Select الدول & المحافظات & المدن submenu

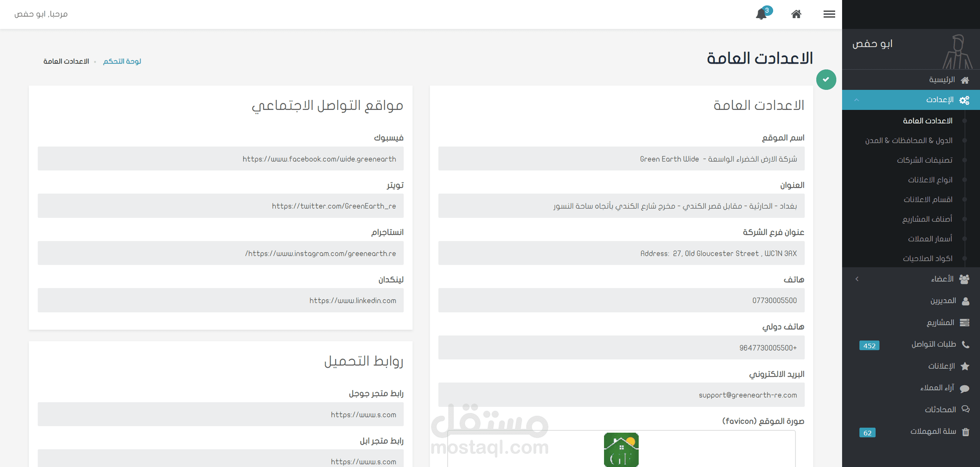(909, 140)
